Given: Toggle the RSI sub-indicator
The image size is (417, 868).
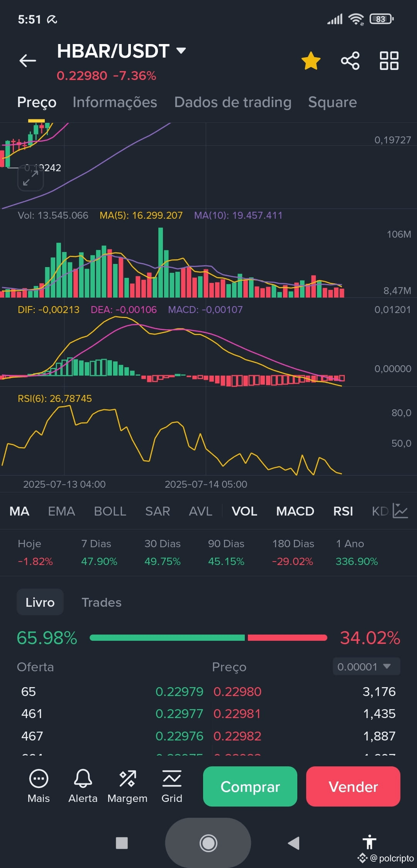Looking at the screenshot, I should pos(343,511).
